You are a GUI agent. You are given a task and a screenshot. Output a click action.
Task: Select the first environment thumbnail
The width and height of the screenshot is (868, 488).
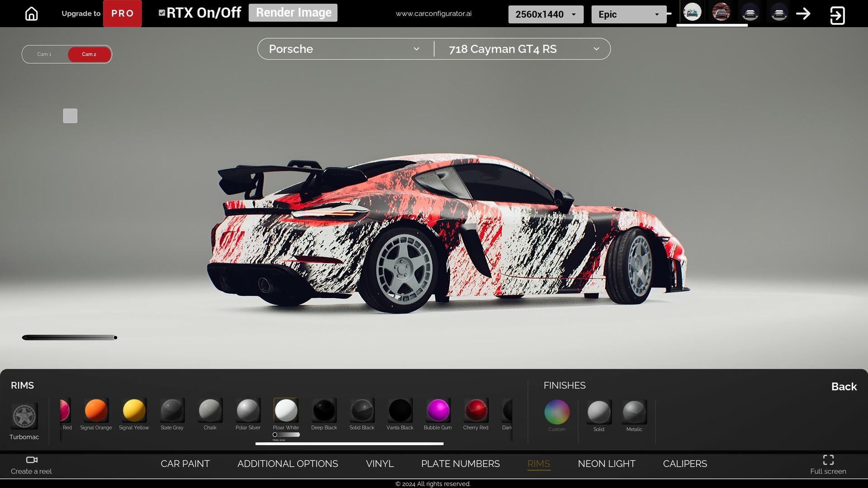click(x=692, y=12)
